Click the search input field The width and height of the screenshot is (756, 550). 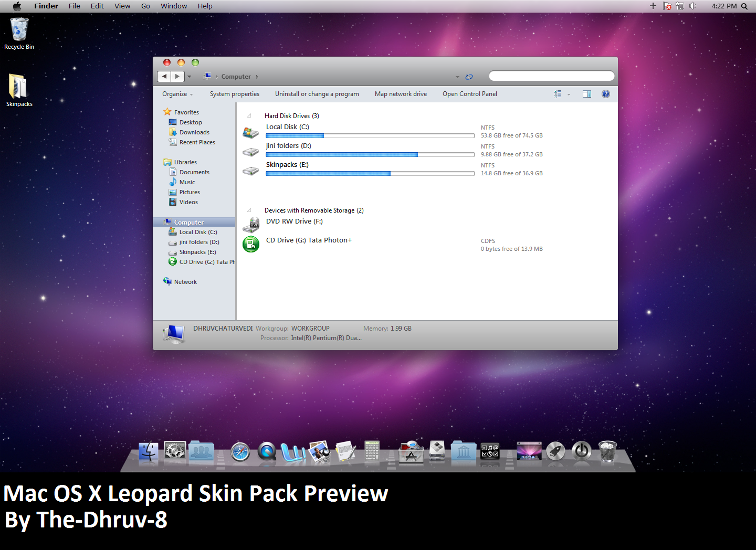point(552,76)
